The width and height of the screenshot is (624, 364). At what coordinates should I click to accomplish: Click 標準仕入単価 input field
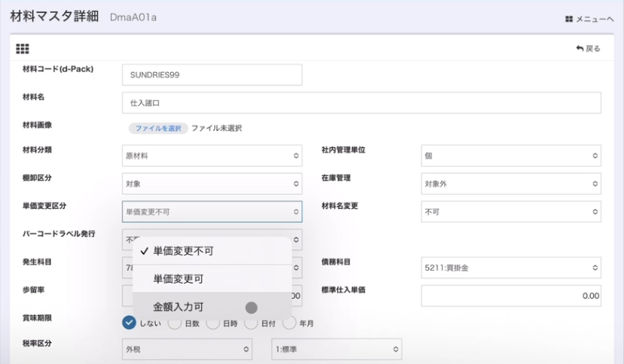coord(510,296)
